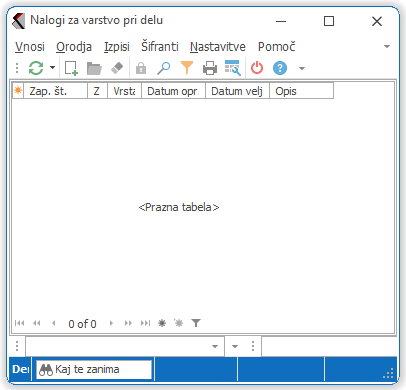
Task: Open the second small dropdown arrow in bottom bar
Action: [x=235, y=346]
